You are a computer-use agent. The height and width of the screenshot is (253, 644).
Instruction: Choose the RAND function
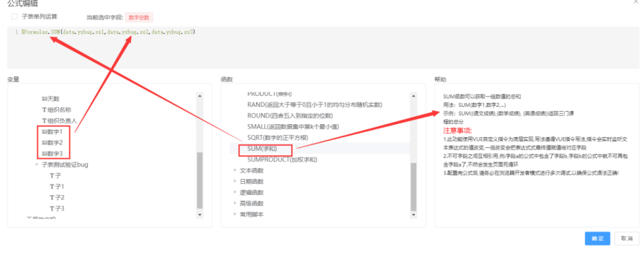pyautogui.click(x=314, y=105)
